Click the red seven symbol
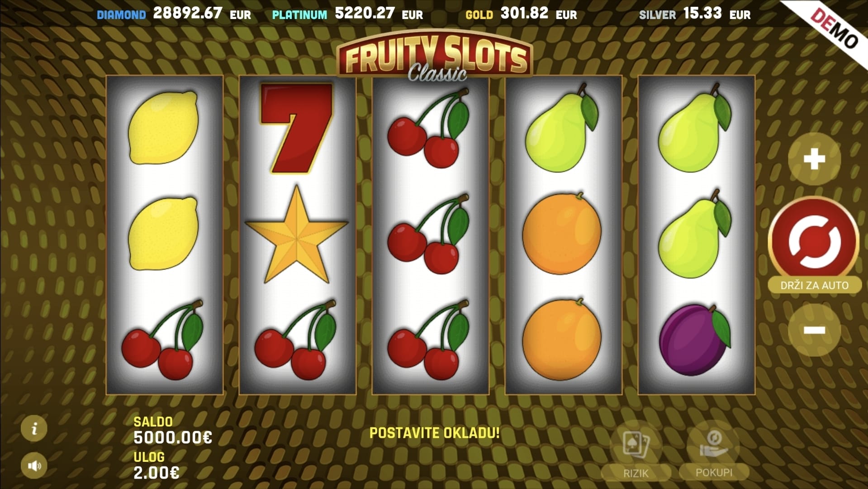 coord(296,128)
